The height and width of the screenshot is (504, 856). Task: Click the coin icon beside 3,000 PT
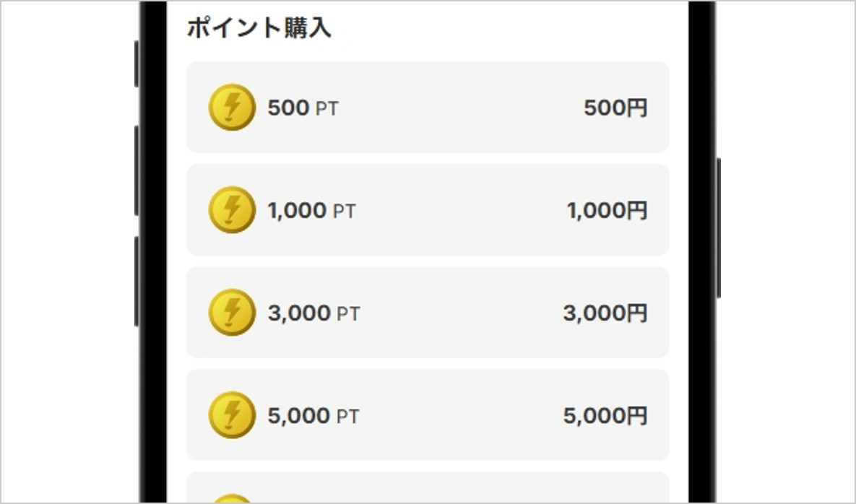tap(231, 313)
